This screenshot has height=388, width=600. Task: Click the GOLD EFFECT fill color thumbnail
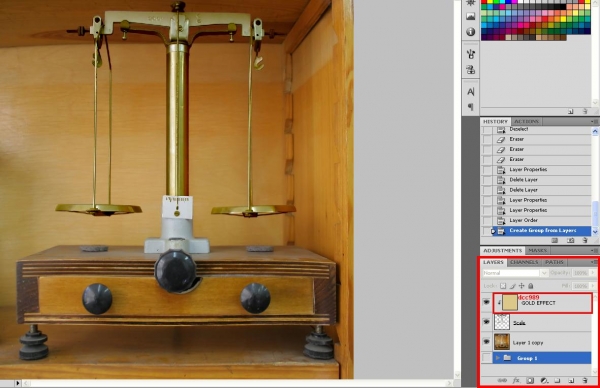(509, 303)
